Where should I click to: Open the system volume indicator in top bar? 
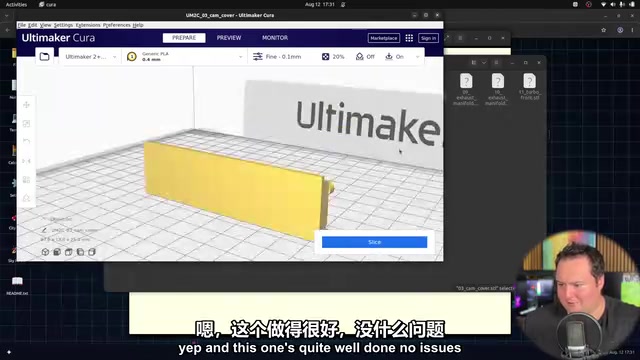point(613,4)
